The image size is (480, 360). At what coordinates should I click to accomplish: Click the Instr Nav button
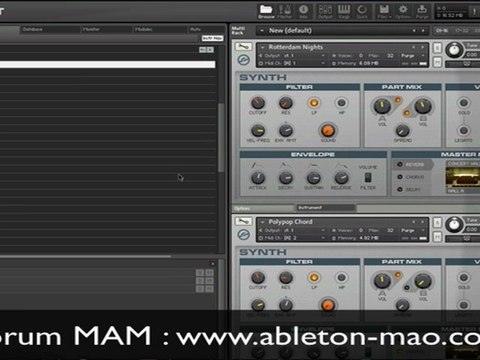212,38
